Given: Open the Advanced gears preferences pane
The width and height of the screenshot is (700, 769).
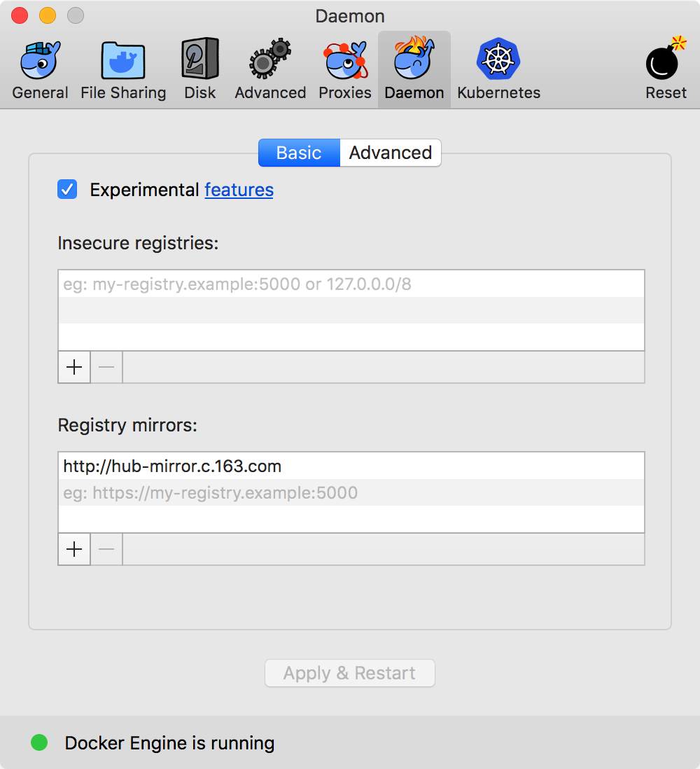Looking at the screenshot, I should (270, 70).
